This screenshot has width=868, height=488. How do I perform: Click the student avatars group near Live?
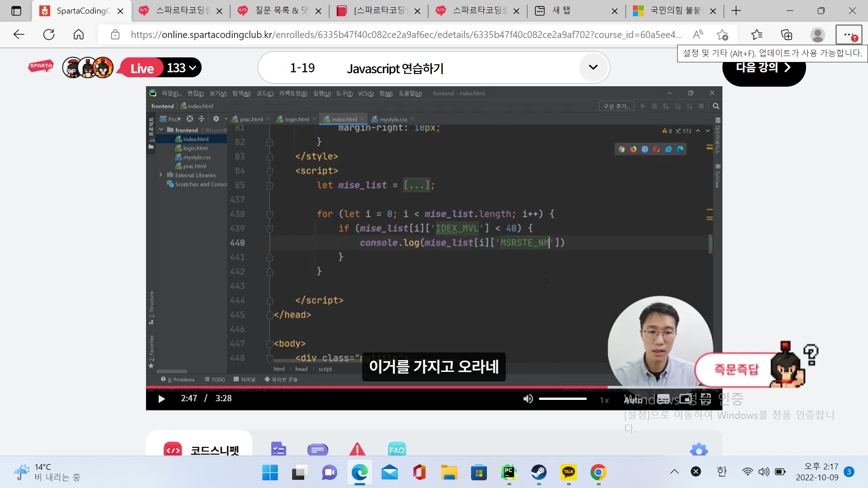[x=88, y=68]
